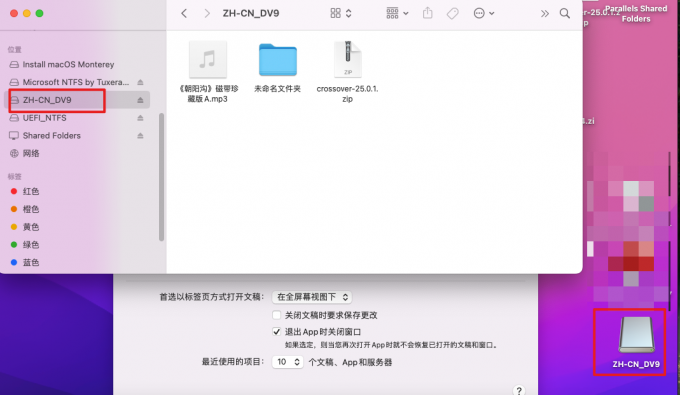The width and height of the screenshot is (680, 395).
Task: Go back in Finder navigation
Action: tap(184, 13)
